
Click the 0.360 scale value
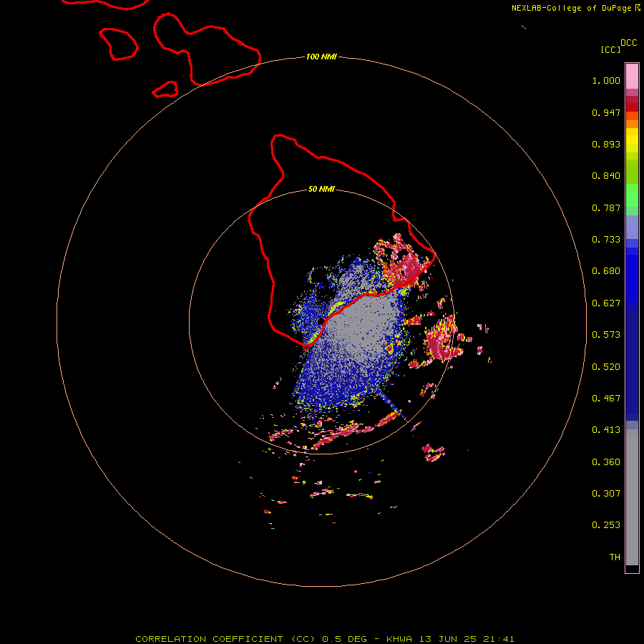606,462
